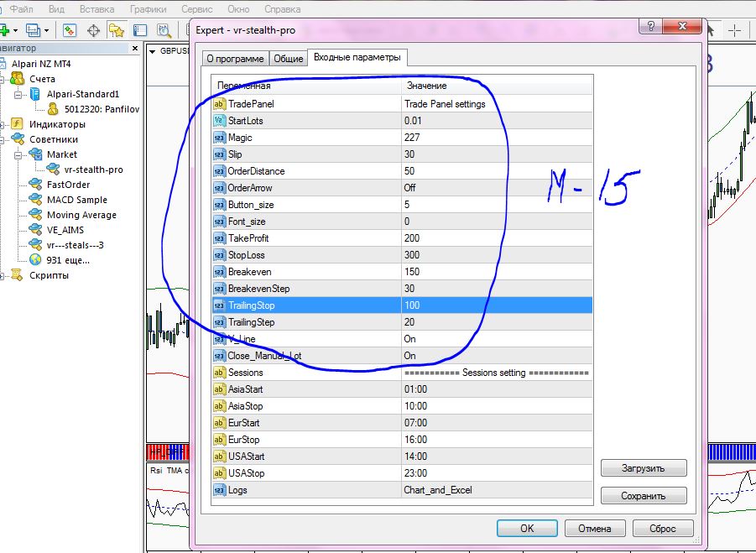Viewport: 756px width, 553px height.
Task: Select the vr---steals---3 tree item label
Action: [x=75, y=245]
